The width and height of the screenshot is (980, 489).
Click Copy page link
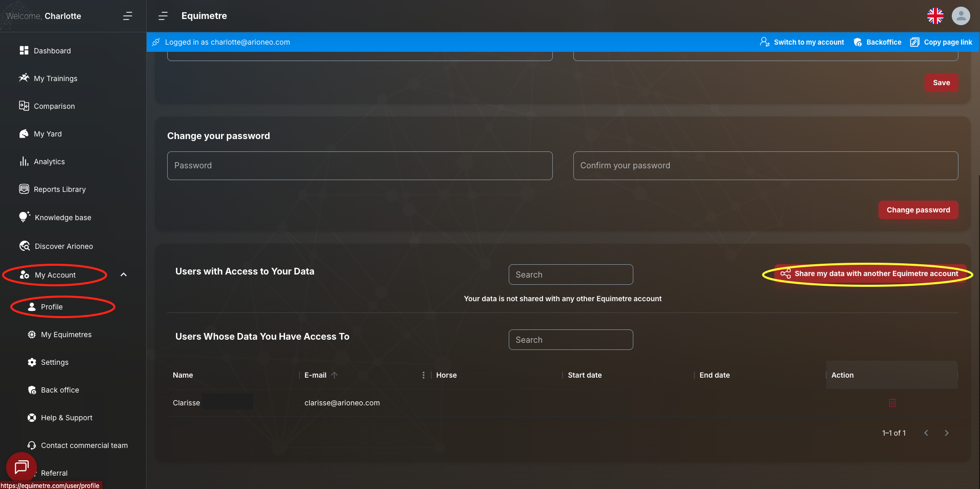(x=942, y=42)
